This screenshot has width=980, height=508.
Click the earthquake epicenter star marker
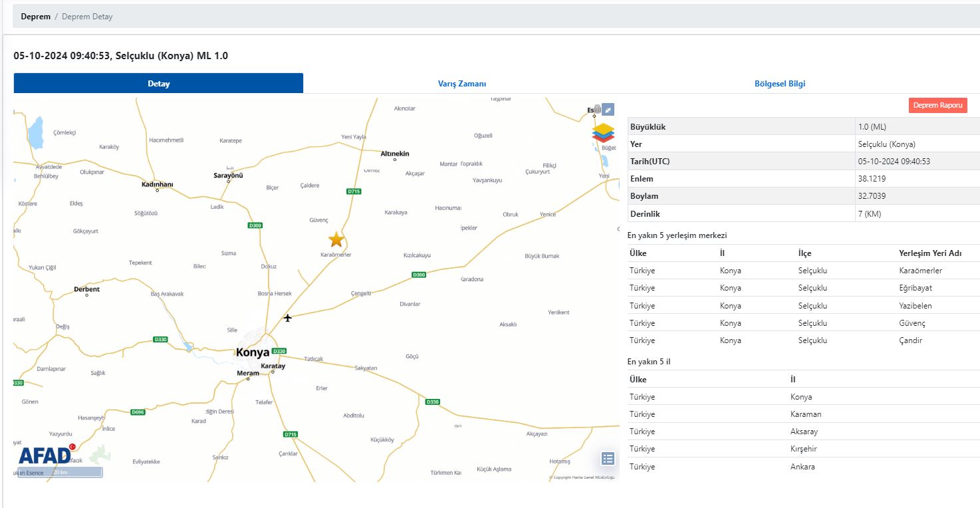336,239
